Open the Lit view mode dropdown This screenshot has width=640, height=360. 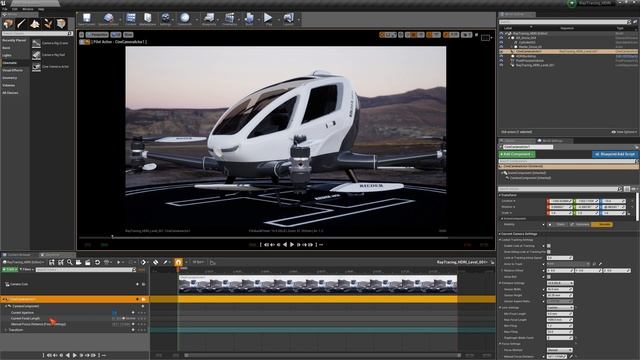[x=116, y=35]
